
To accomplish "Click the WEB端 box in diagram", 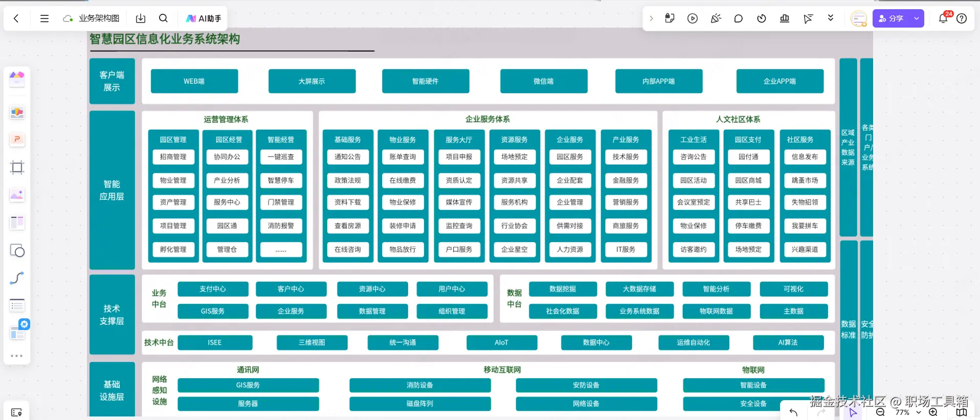I will coord(194,81).
